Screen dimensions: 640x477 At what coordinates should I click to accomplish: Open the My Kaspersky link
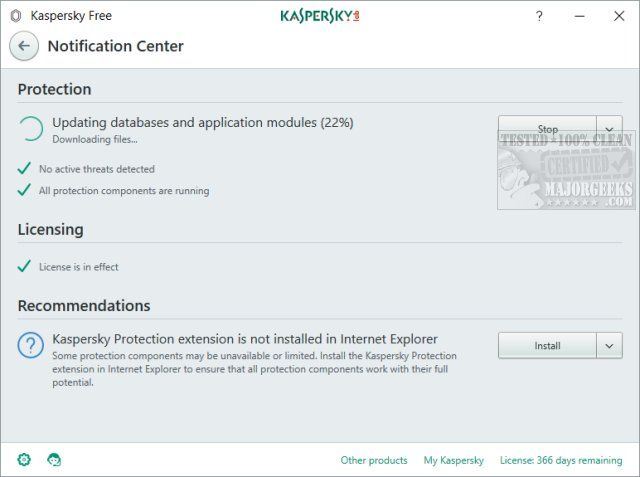pyautogui.click(x=453, y=460)
